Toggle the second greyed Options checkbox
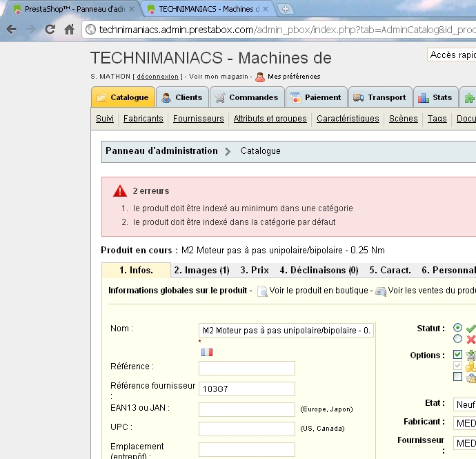 coord(457,365)
